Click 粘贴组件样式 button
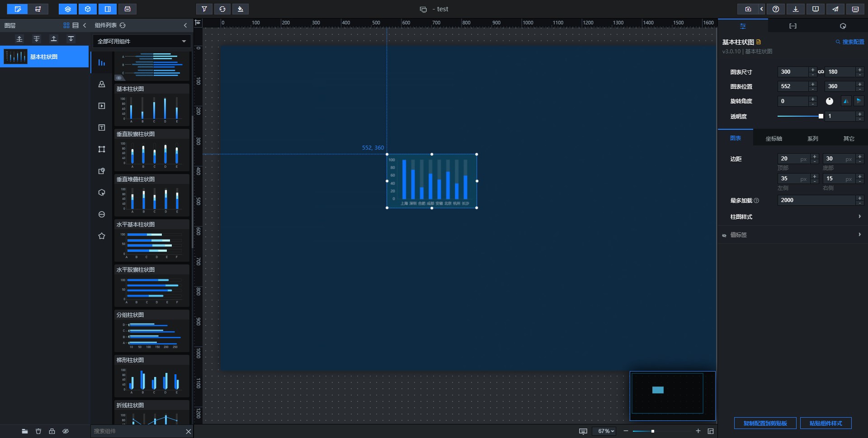Image resolution: width=868 pixels, height=438 pixels. 826,424
